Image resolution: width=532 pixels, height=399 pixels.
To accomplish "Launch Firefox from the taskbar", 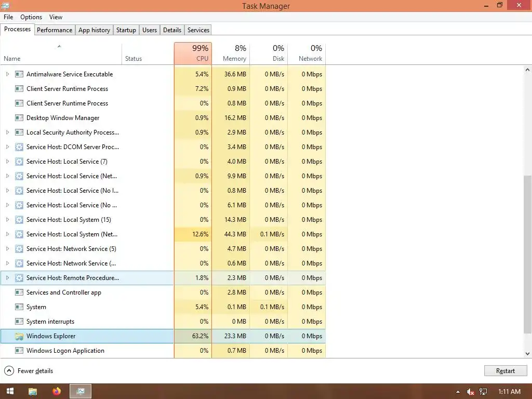I will (57, 391).
